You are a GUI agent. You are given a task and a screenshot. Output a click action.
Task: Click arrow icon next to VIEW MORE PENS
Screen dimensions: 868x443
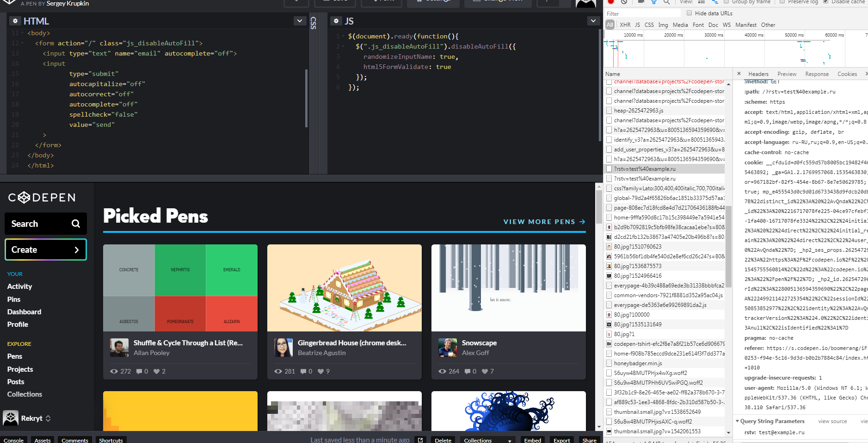[x=582, y=222]
